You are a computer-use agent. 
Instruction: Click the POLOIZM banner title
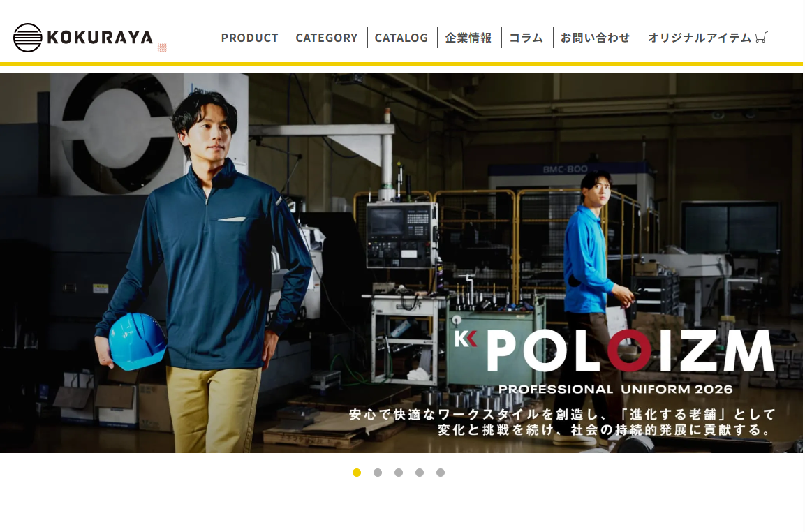630,350
